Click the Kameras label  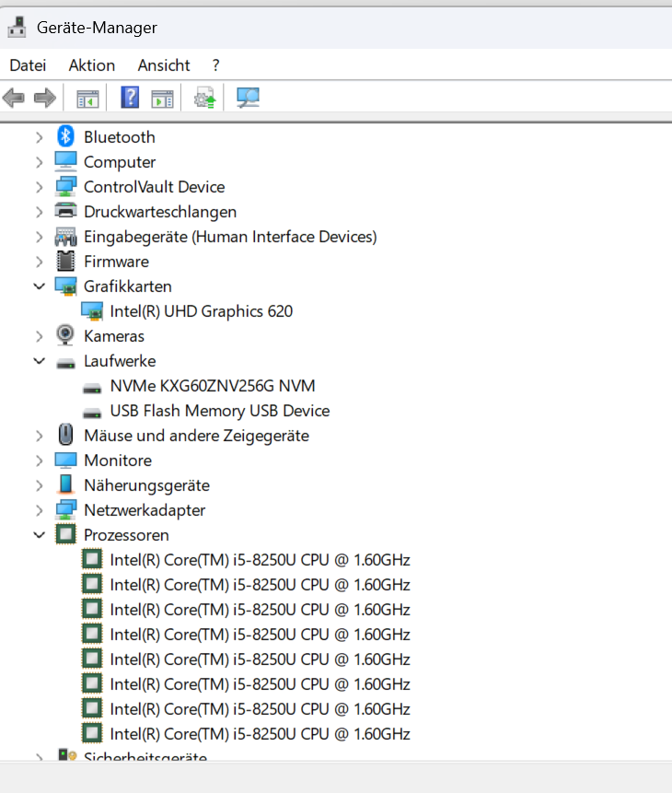tap(114, 336)
